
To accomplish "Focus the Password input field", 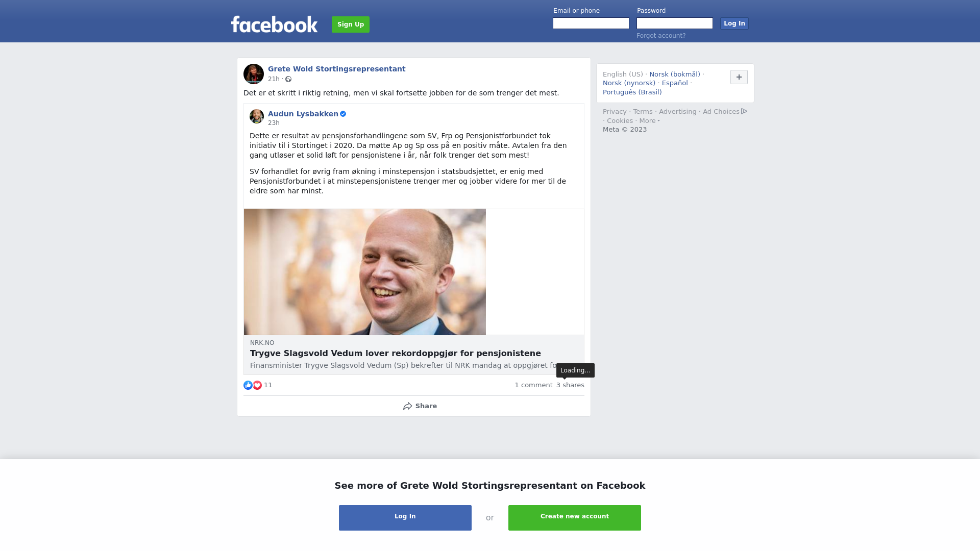I will (675, 23).
